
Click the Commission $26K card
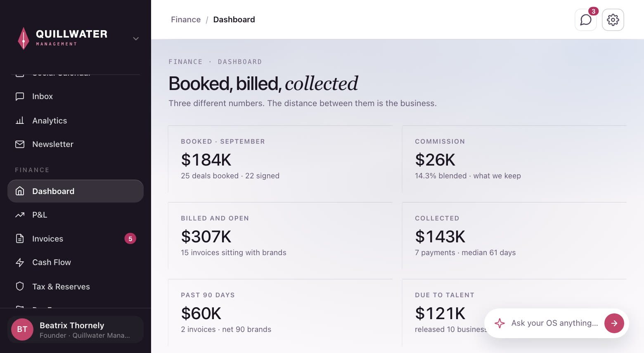pos(514,159)
